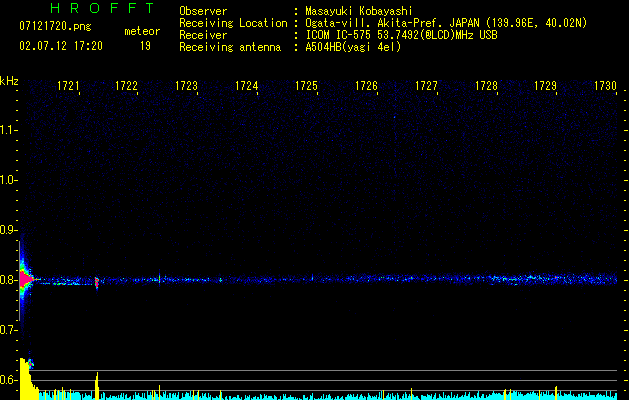The height and width of the screenshot is (400, 629).
Task: Click the 1726 time axis marker
Action: [x=366, y=86]
